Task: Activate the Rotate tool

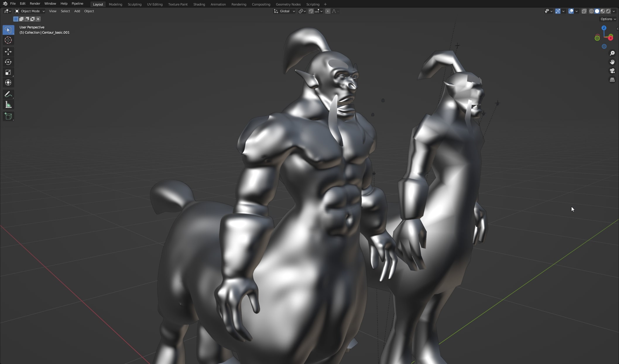Action: 8,62
